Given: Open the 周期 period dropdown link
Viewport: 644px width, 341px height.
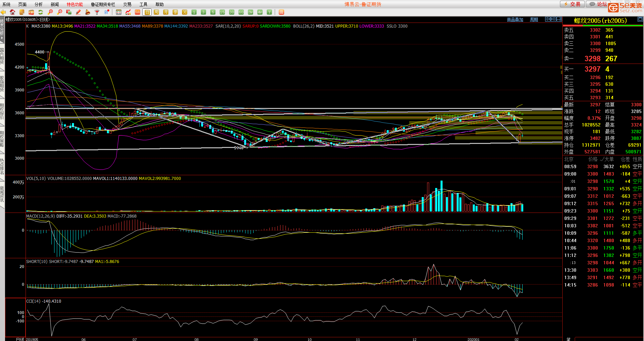Looking at the screenshot, I should (x=534, y=20).
